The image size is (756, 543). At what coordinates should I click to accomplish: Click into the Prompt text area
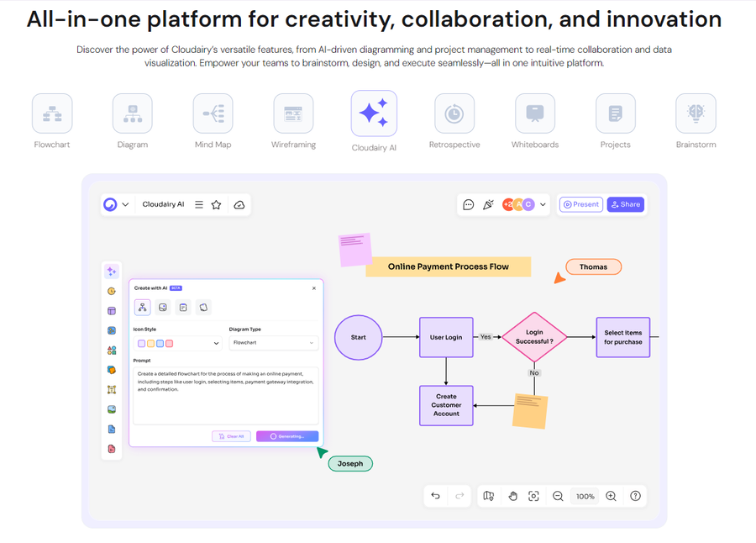point(226,396)
